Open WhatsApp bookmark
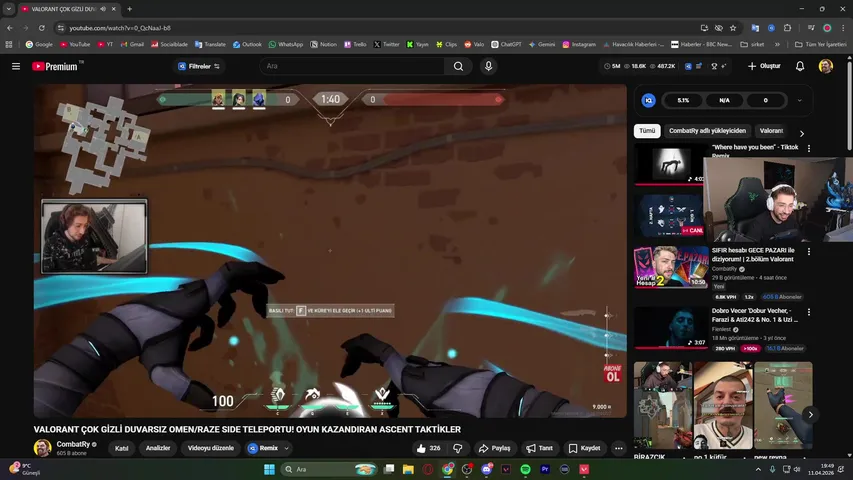Viewport: 853px width, 480px height. pos(286,45)
